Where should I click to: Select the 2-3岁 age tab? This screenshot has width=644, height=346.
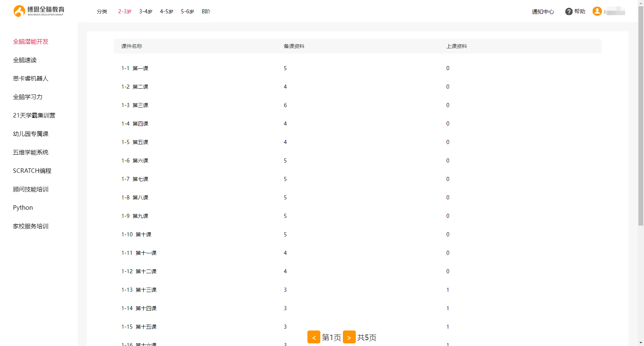[125, 11]
